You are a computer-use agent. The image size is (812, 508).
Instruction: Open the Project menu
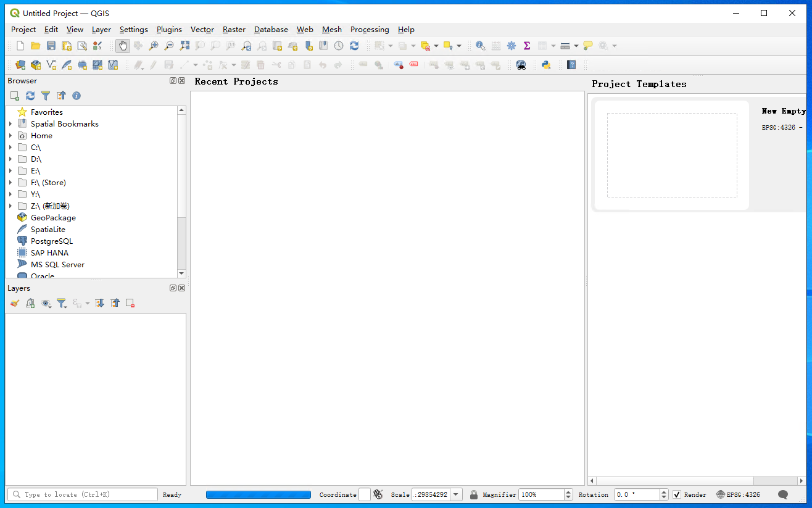click(23, 30)
